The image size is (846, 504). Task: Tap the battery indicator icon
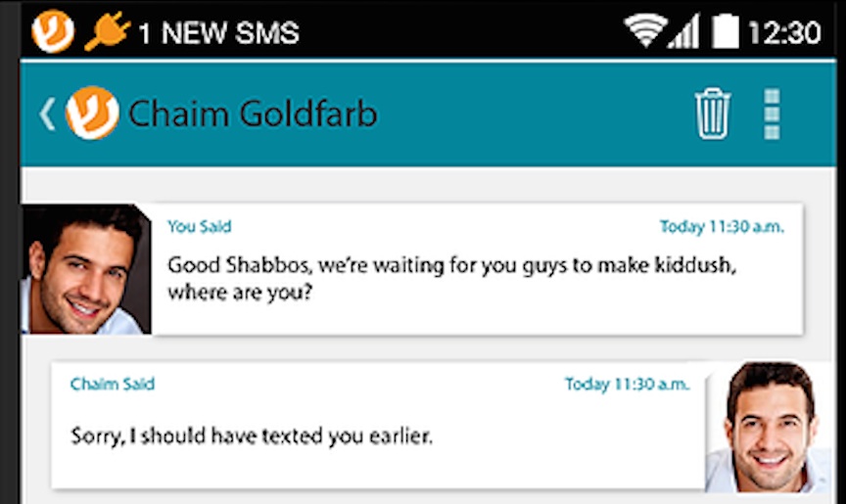click(x=725, y=30)
